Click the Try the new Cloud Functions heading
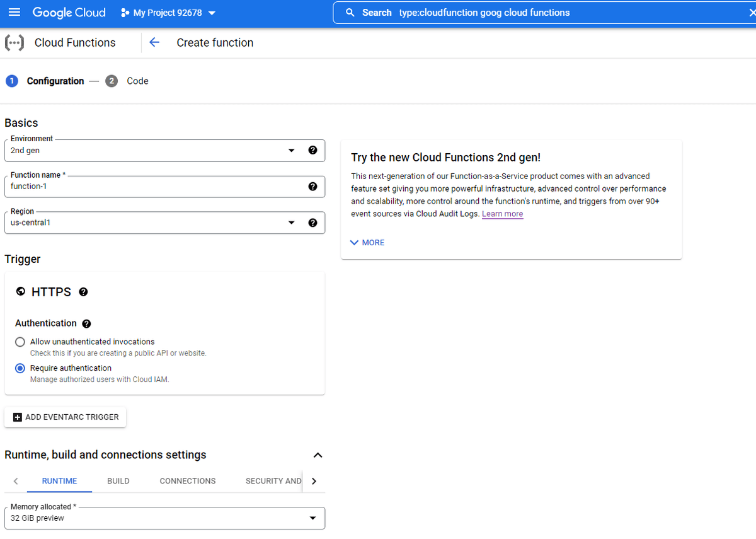The image size is (756, 539). [446, 158]
